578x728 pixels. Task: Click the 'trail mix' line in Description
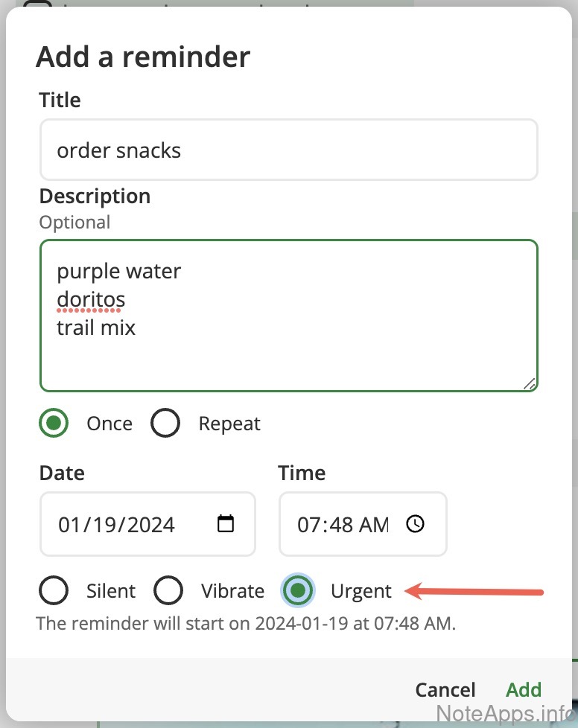[97, 328]
